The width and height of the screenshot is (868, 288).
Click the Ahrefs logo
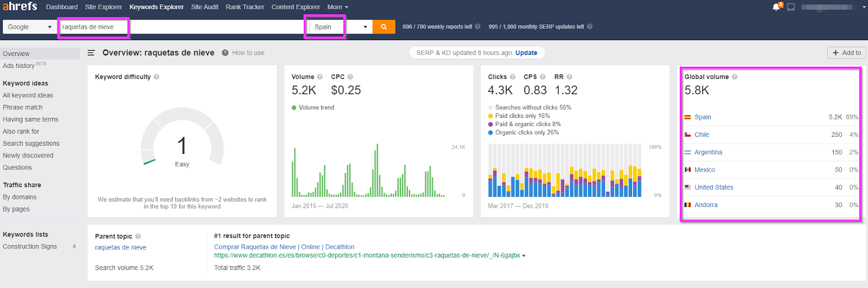click(x=20, y=7)
